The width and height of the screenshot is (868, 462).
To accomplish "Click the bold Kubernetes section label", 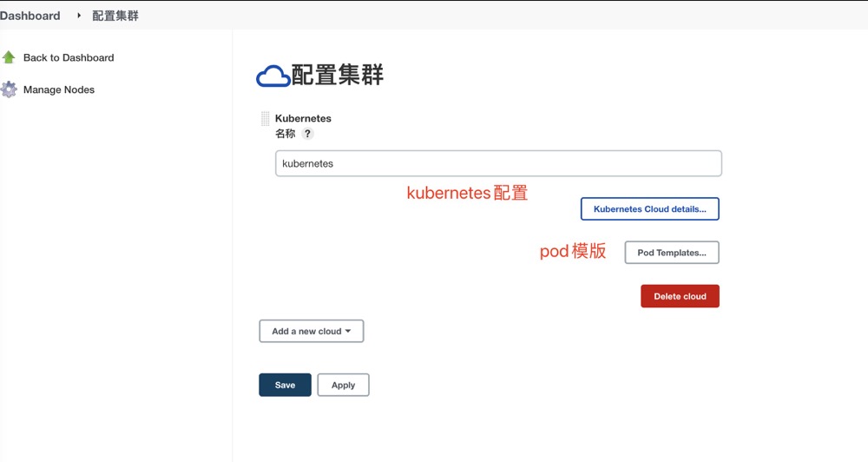I will pyautogui.click(x=303, y=118).
